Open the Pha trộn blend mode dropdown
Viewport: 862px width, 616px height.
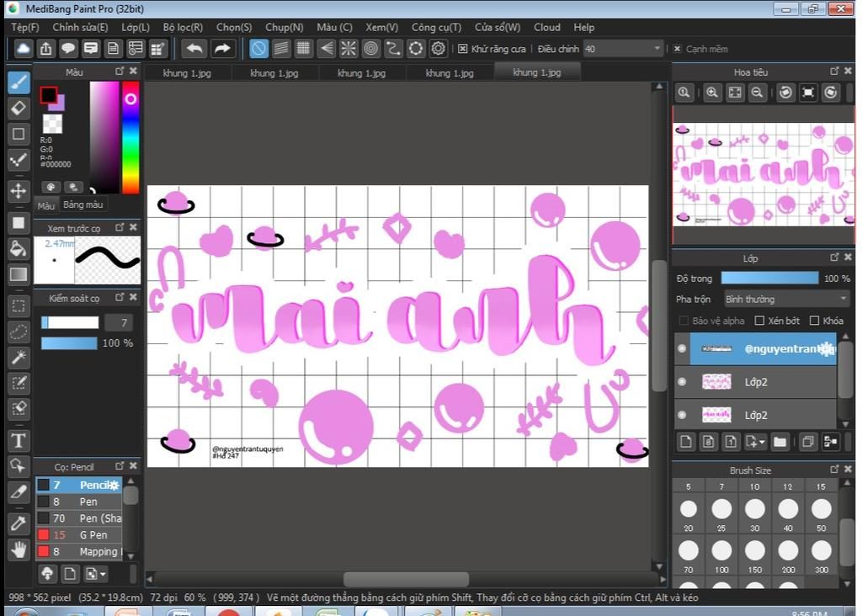[x=787, y=299]
